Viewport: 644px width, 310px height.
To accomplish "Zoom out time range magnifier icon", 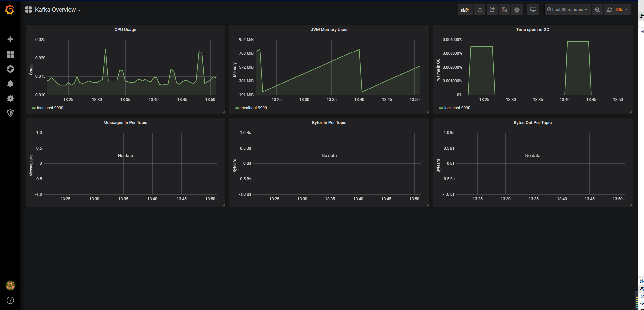I will (597, 10).
